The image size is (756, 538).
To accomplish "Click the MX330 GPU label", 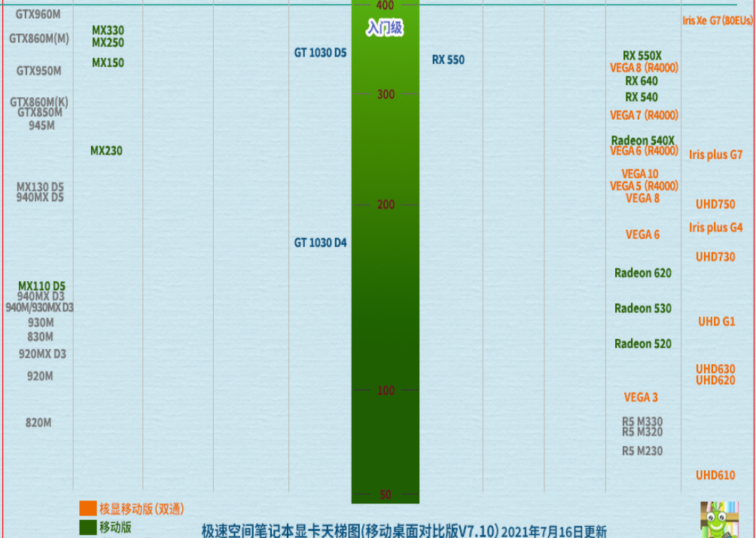I will point(108,31).
